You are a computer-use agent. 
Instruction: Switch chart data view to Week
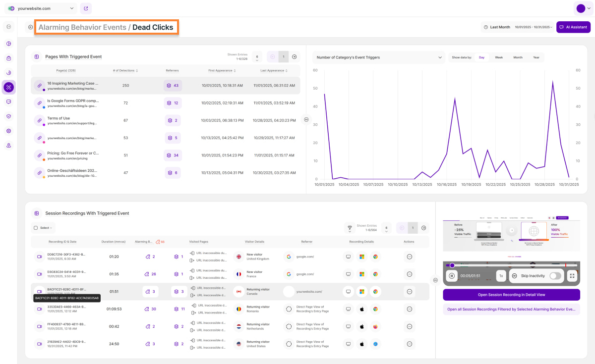[499, 57]
